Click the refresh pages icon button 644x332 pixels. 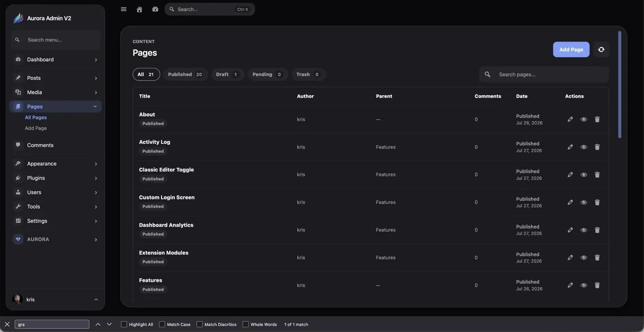point(601,50)
